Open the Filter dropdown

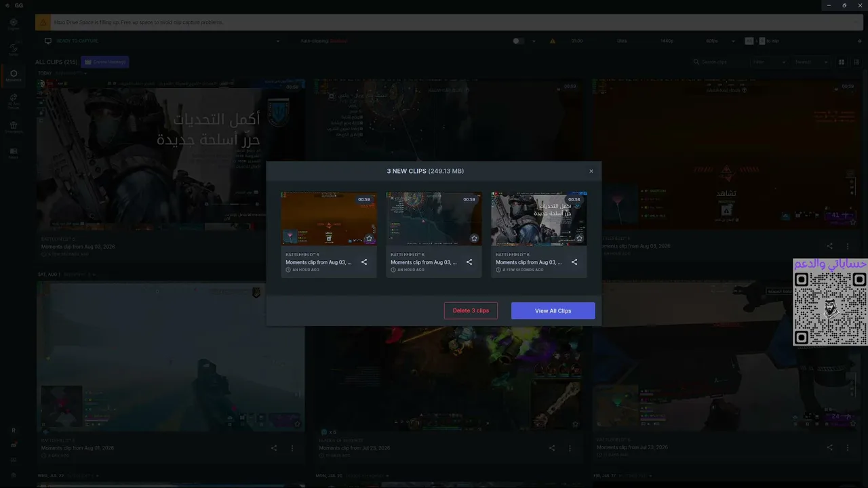pyautogui.click(x=768, y=62)
